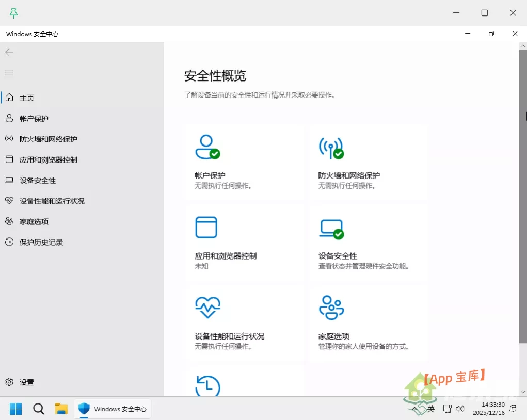Switch input language via 英 indicator
527x420 pixels.
pyautogui.click(x=432, y=409)
